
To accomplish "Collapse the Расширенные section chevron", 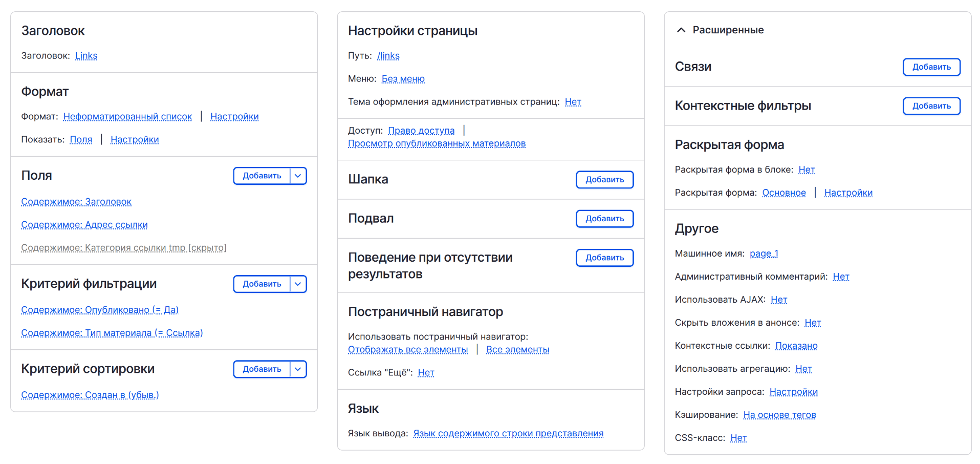I will point(681,30).
